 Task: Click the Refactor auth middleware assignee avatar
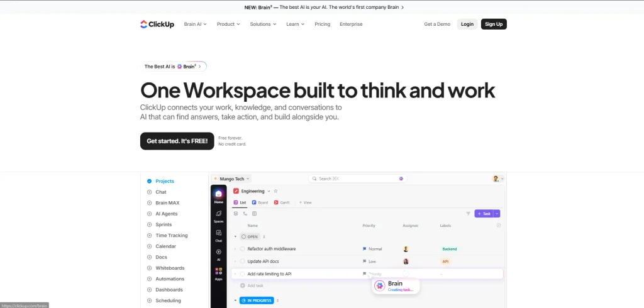click(406, 249)
